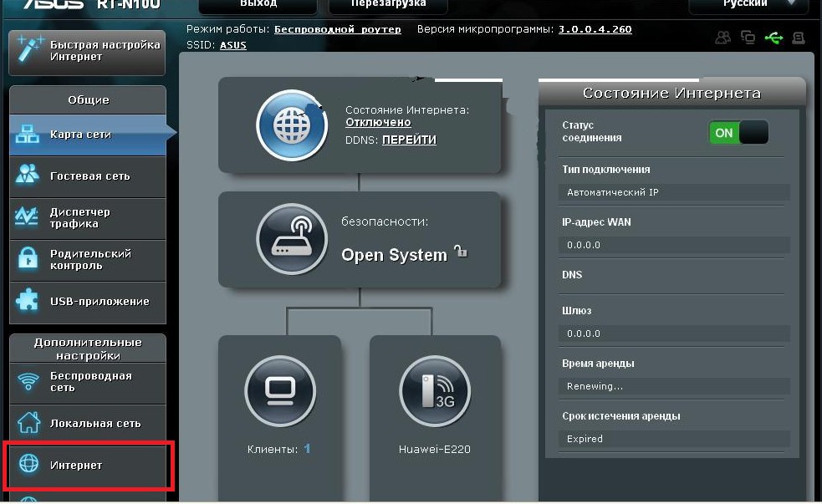This screenshot has height=504, width=822.
Task: Select the wireless router icon
Action: (292, 239)
